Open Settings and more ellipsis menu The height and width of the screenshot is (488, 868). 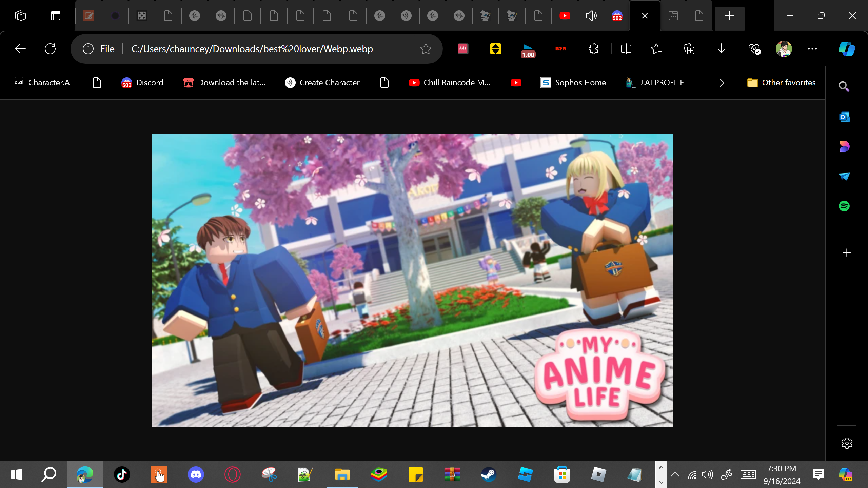[x=812, y=49]
